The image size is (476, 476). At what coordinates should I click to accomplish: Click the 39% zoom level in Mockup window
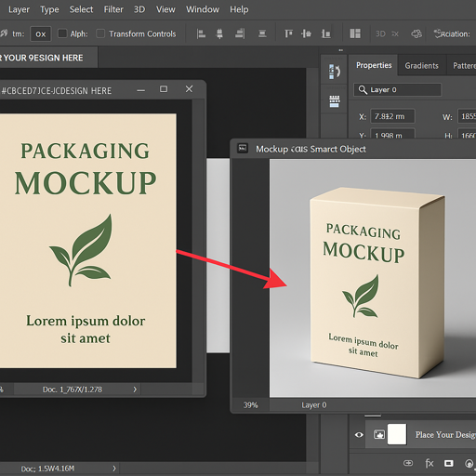click(x=250, y=405)
